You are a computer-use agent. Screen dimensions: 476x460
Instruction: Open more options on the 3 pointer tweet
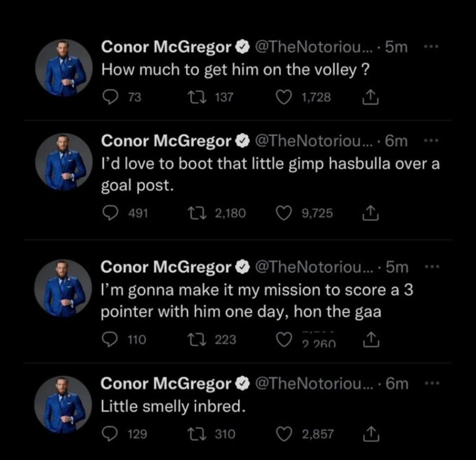[x=432, y=267]
